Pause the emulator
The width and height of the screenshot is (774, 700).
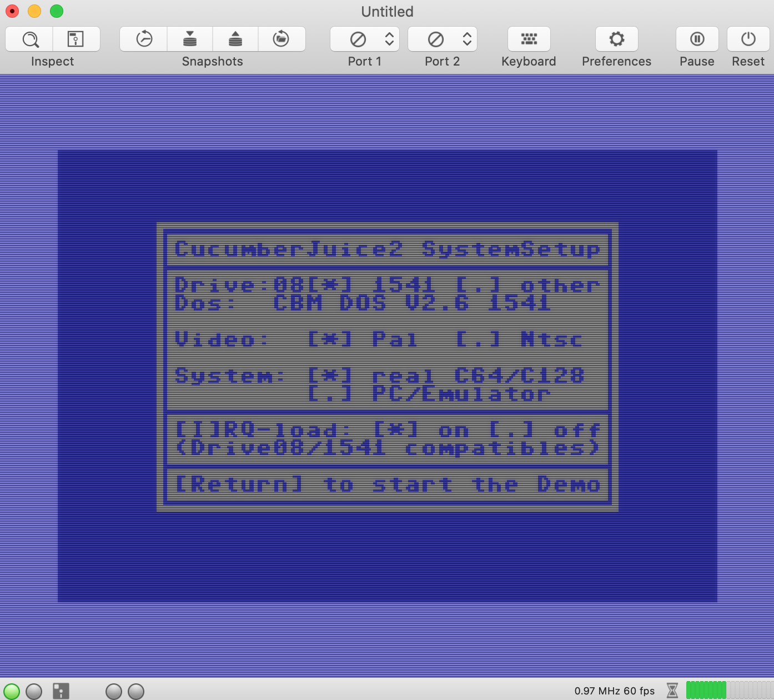point(697,39)
